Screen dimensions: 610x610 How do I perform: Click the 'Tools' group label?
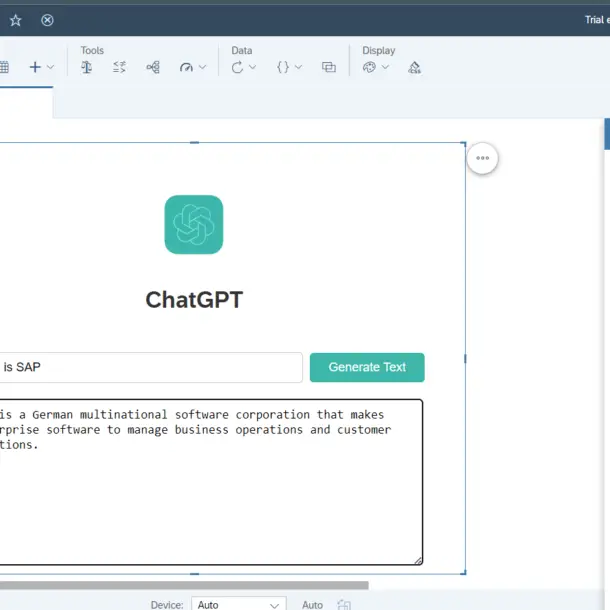point(92,51)
